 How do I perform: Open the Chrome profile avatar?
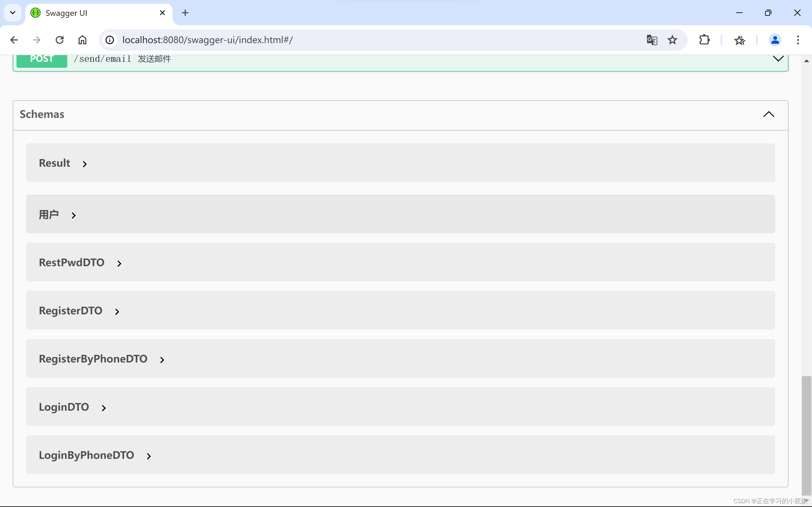(775, 40)
